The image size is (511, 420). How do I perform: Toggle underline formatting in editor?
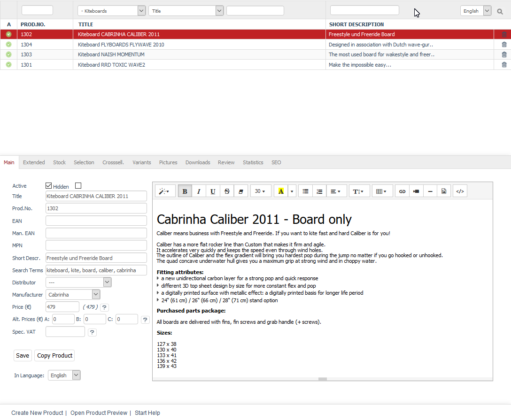(x=213, y=191)
